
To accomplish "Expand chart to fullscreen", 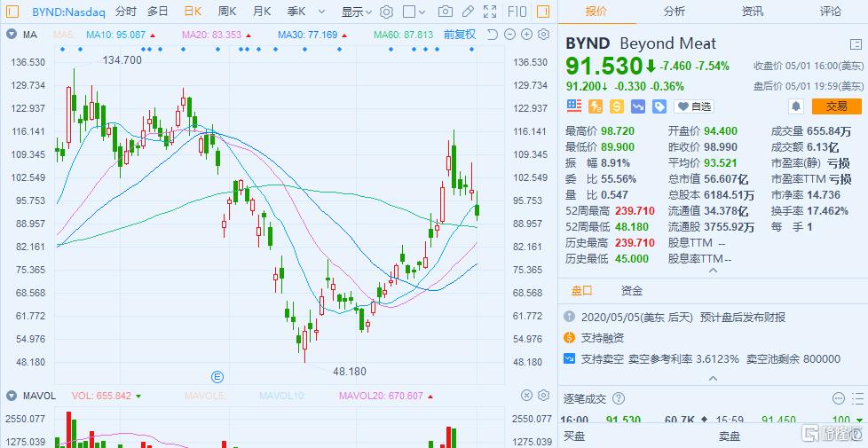I will coord(490,12).
